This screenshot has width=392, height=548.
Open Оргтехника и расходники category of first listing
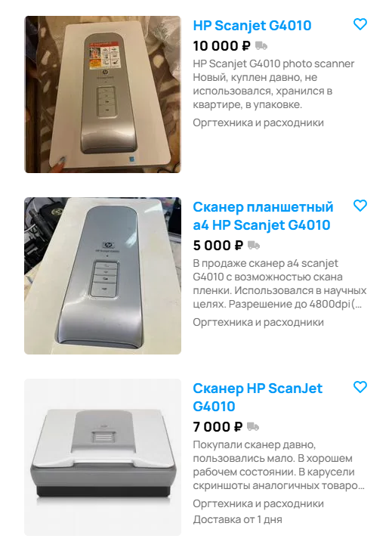[x=258, y=122]
